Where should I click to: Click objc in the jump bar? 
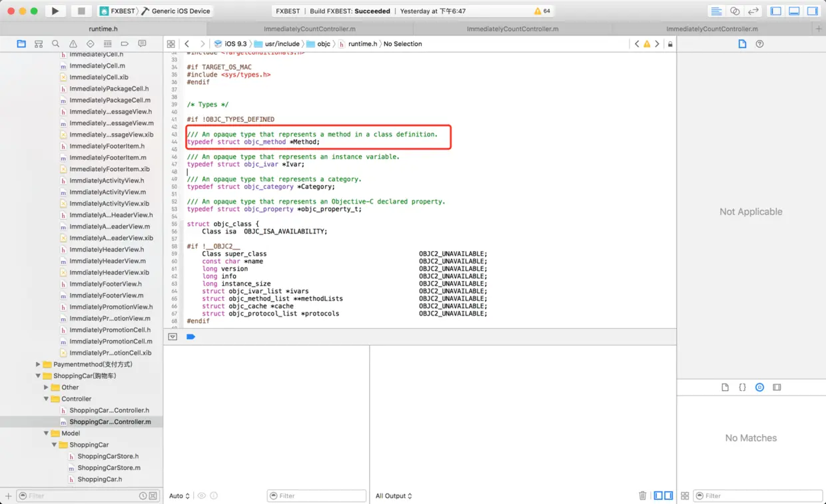pos(318,44)
